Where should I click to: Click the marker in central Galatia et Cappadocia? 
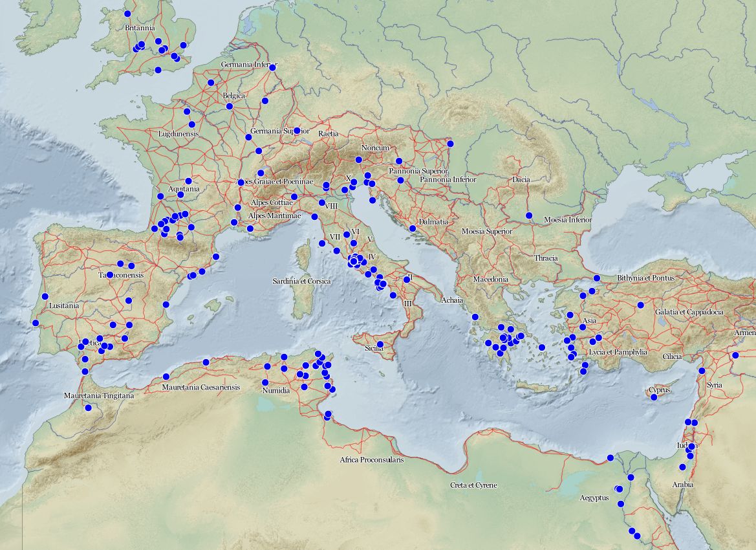(x=640, y=305)
